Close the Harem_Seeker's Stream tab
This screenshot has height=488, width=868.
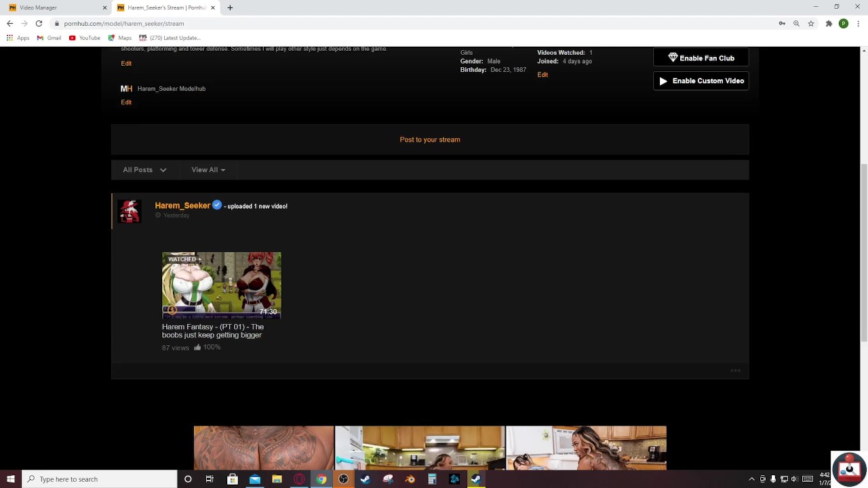click(x=213, y=7)
